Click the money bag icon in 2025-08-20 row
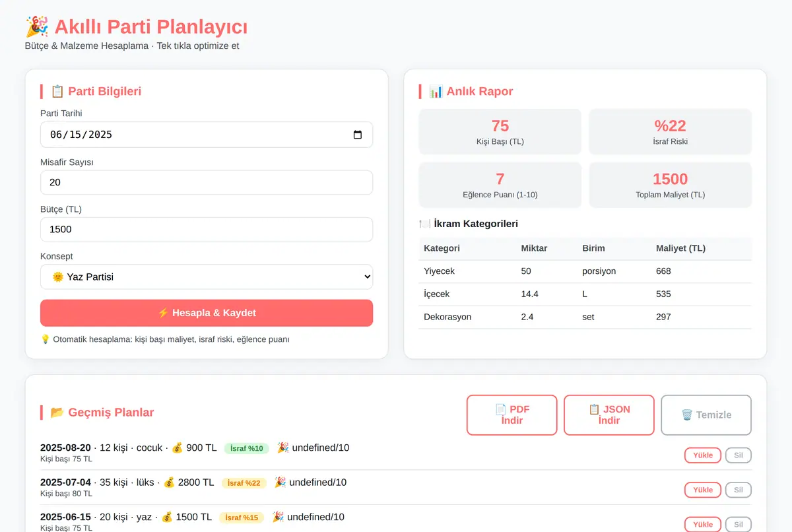792x532 pixels. click(x=177, y=448)
